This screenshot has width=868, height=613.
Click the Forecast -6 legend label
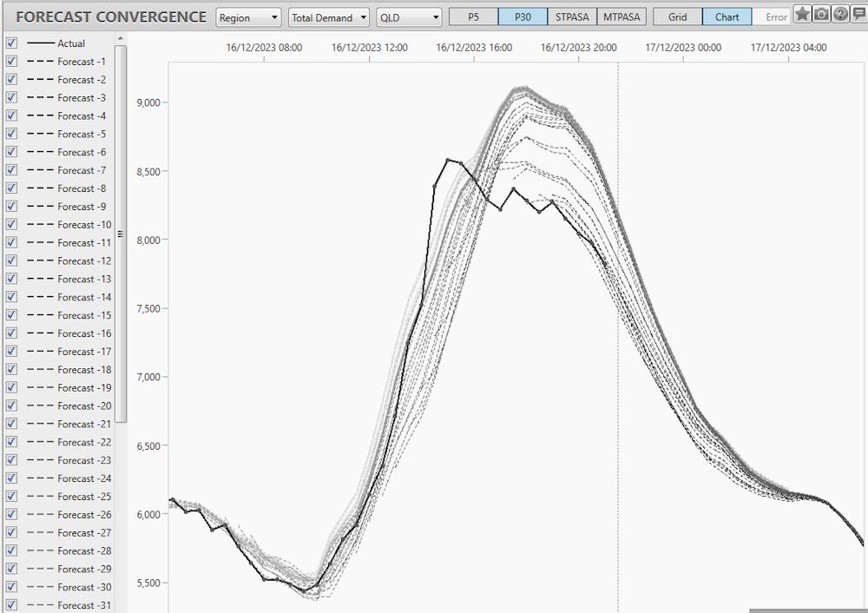click(x=82, y=152)
